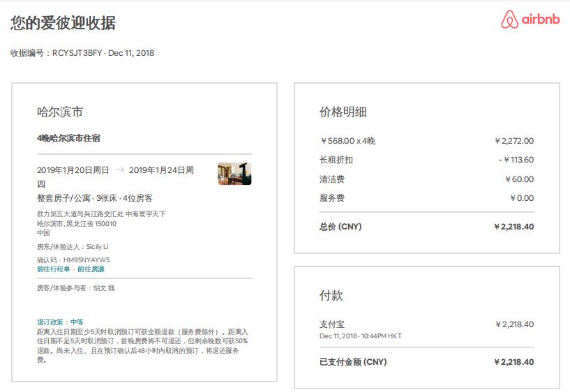
Task: Click ¥2,218.40 next to 已支付金额
Action: pyautogui.click(x=513, y=362)
